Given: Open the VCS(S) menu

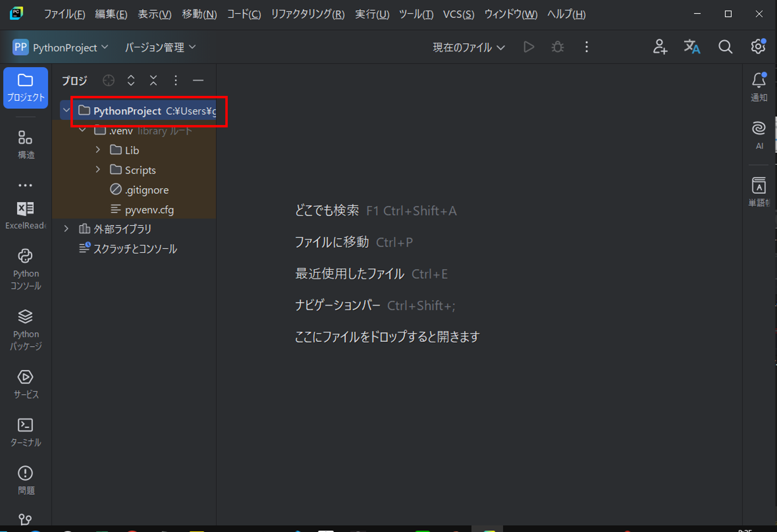Looking at the screenshot, I should click(458, 14).
